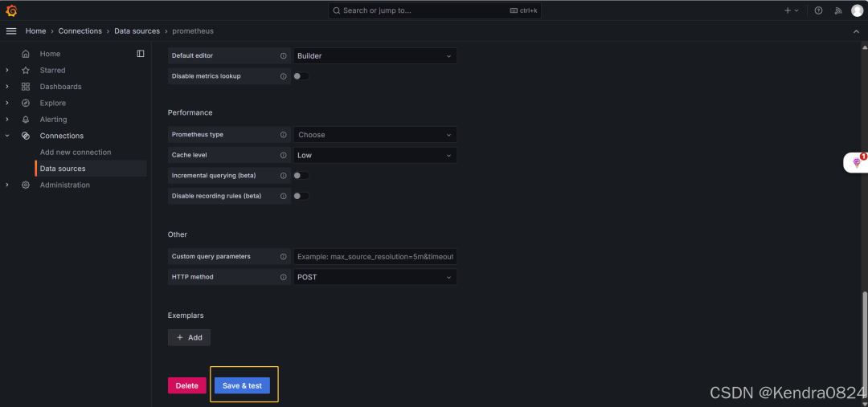The height and width of the screenshot is (407, 868).
Task: Click the dock sidebar menu icon
Action: (x=141, y=54)
